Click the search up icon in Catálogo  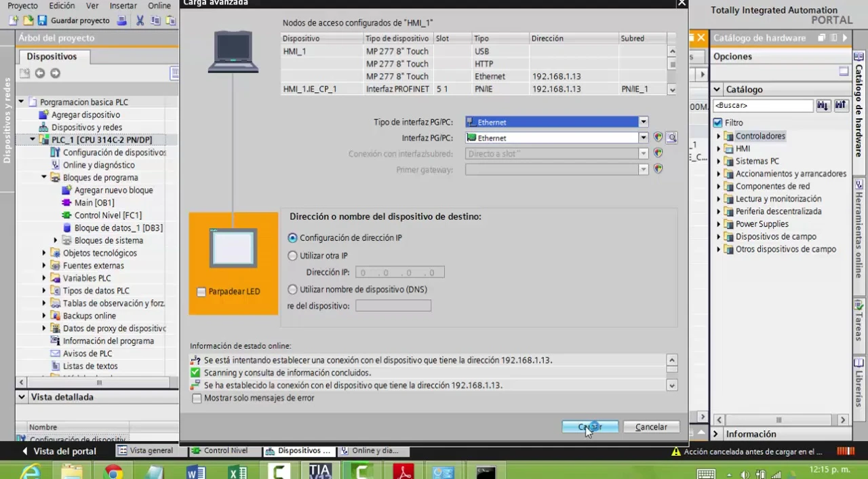click(840, 105)
